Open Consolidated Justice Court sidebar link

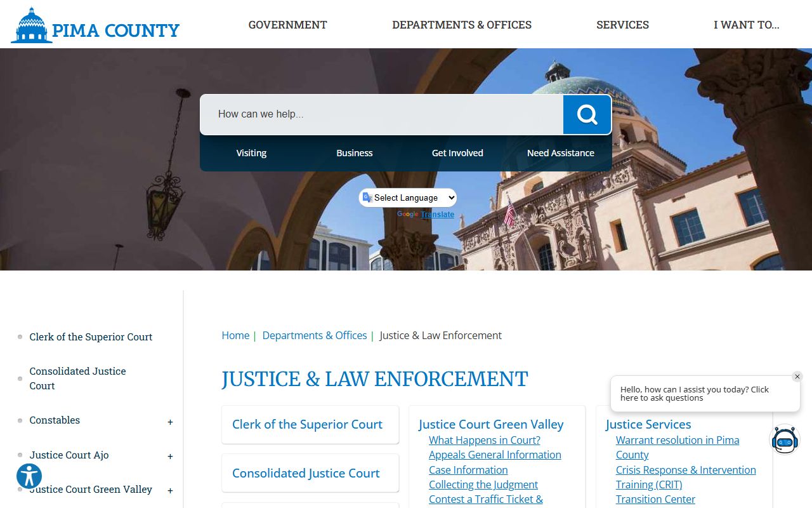(77, 378)
